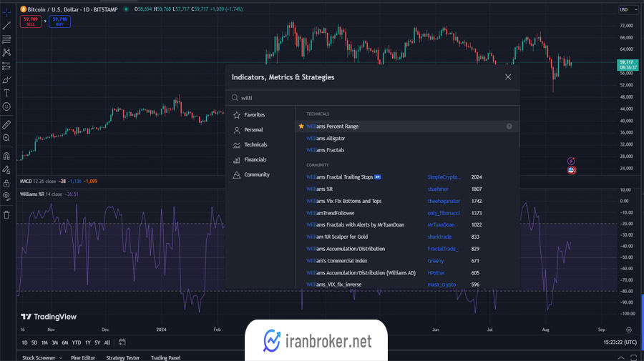Select the patterns drawing tool
The width and height of the screenshot is (644, 361).
point(6,52)
